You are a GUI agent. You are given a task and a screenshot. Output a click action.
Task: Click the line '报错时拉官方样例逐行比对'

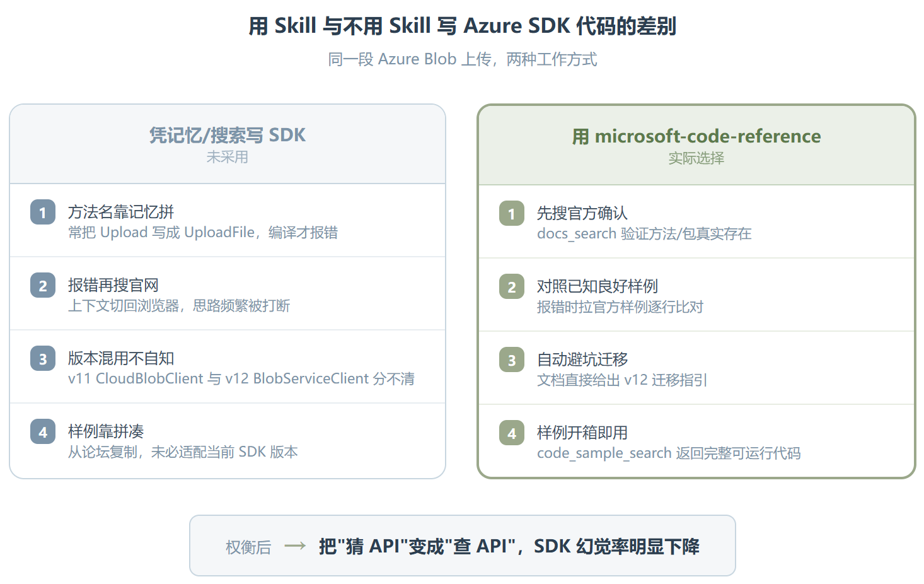620,307
